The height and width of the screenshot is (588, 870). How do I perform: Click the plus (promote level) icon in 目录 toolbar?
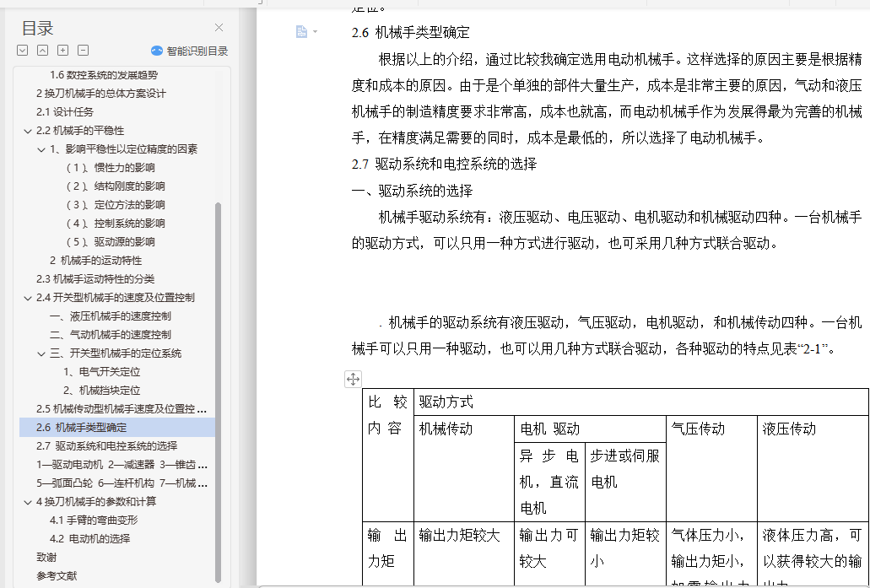pos(63,51)
